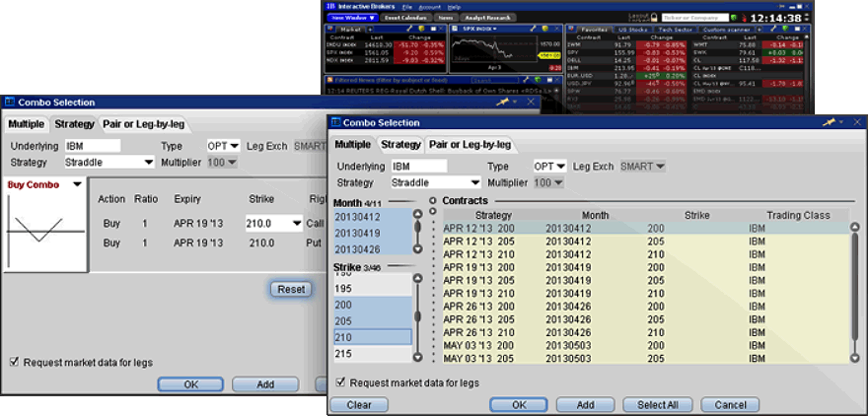This screenshot has width=868, height=416.
Task: Open the US Stocks tab
Action: (632, 29)
